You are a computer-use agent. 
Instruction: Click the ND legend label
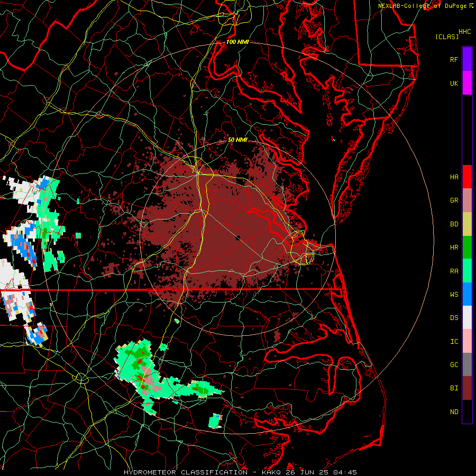pyautogui.click(x=454, y=412)
